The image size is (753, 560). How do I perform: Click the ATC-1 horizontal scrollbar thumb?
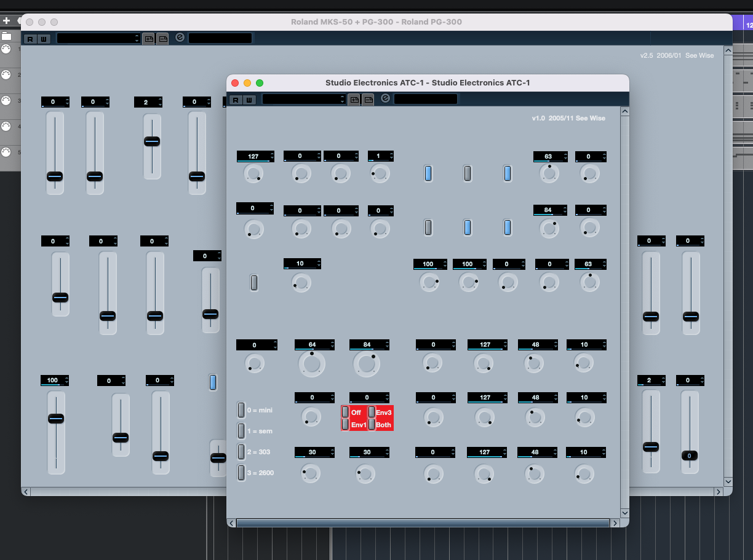click(x=423, y=523)
